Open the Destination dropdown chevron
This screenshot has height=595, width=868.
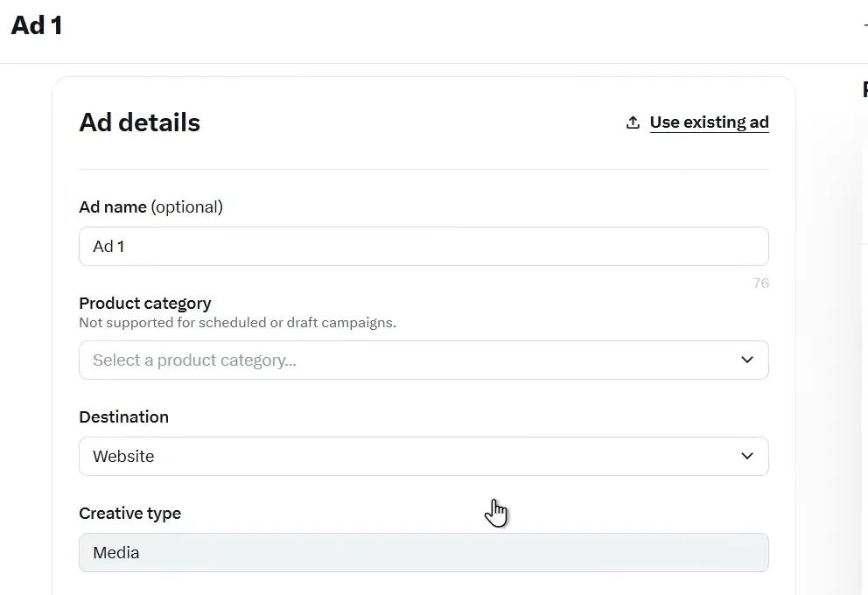pos(746,456)
